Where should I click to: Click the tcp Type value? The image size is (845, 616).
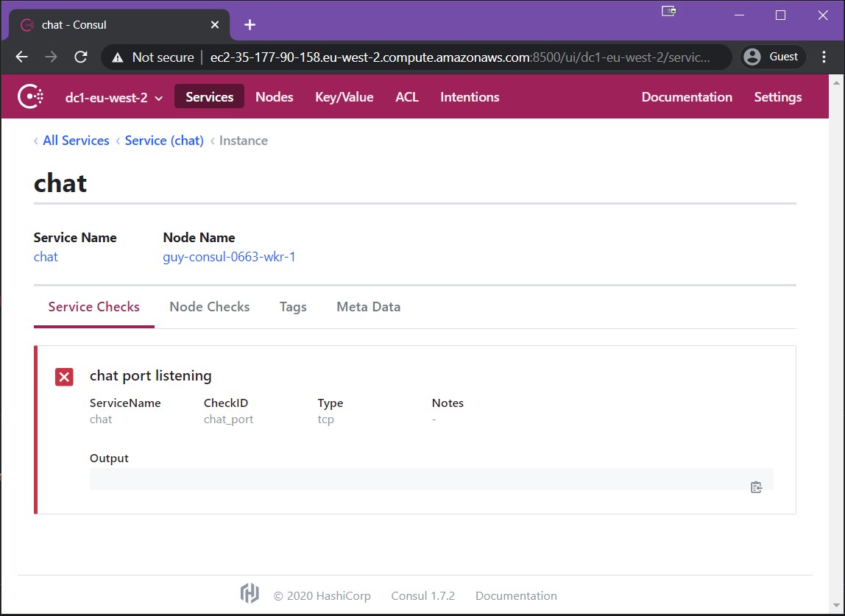coord(325,419)
